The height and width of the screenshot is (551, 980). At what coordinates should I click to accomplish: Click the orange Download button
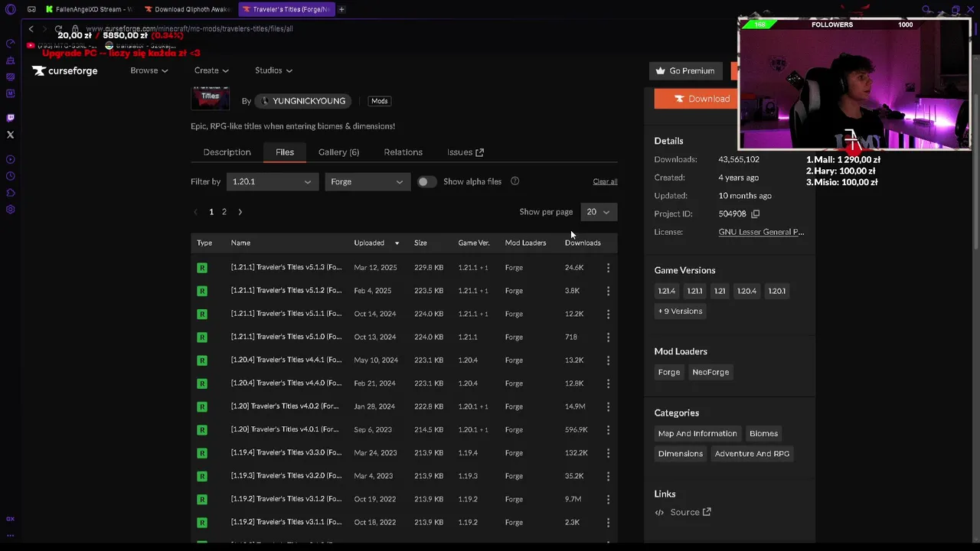(695, 99)
